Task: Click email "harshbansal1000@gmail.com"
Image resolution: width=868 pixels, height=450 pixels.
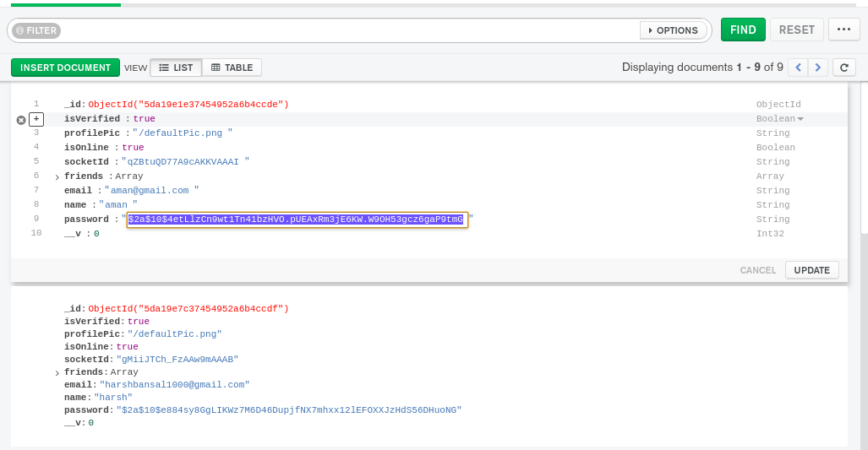Action: click(174, 384)
